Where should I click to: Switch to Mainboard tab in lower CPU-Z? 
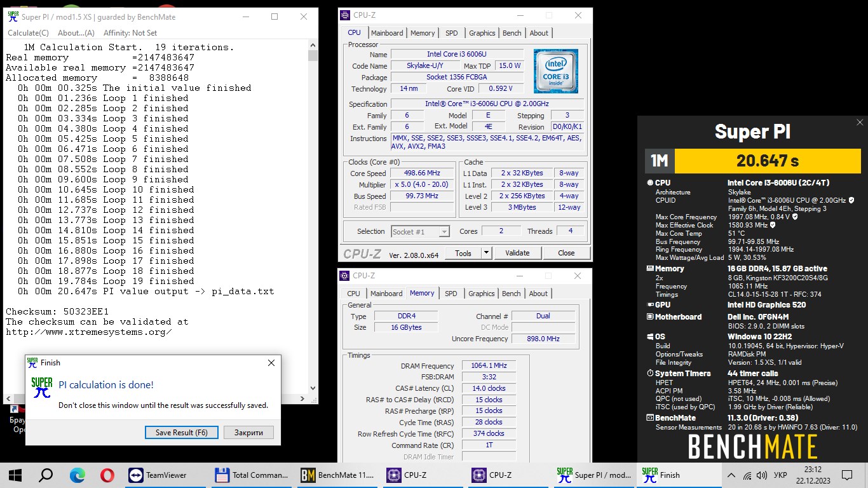click(x=386, y=294)
